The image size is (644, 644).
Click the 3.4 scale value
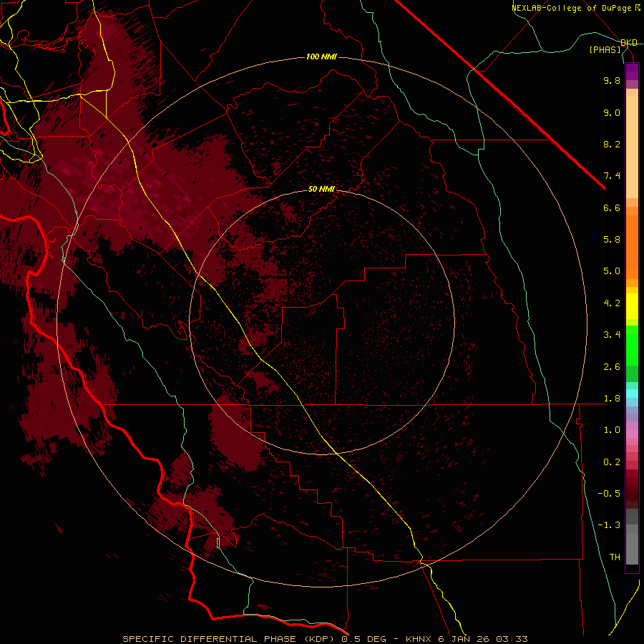click(612, 335)
